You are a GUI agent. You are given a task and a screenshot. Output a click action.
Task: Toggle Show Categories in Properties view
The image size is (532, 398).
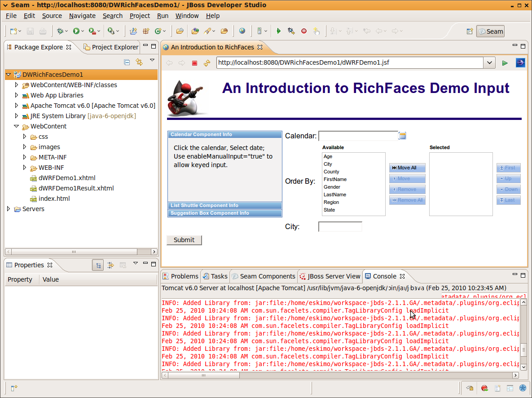pos(98,265)
